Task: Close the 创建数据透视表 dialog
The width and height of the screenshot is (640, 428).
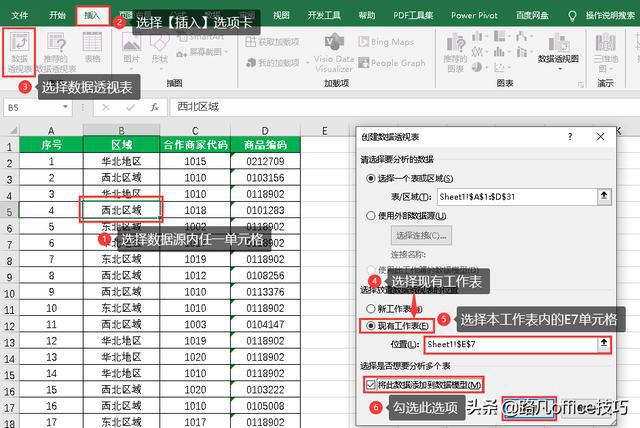Action: point(600,137)
